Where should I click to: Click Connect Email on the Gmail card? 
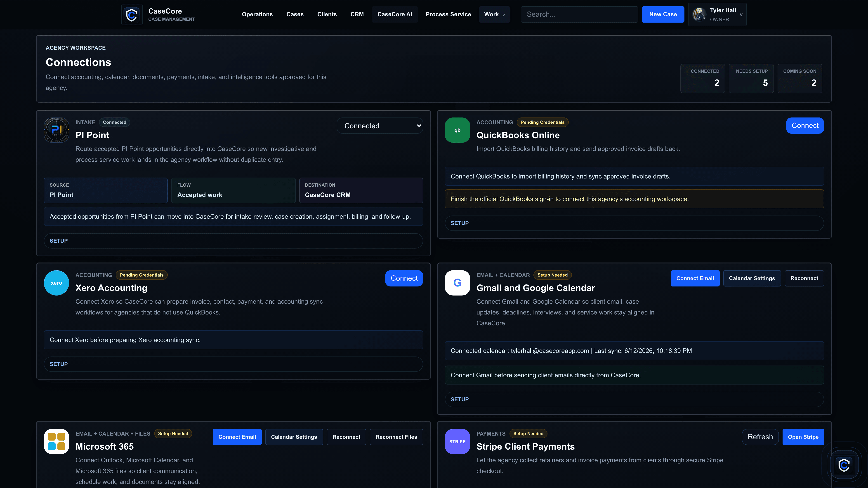695,278
